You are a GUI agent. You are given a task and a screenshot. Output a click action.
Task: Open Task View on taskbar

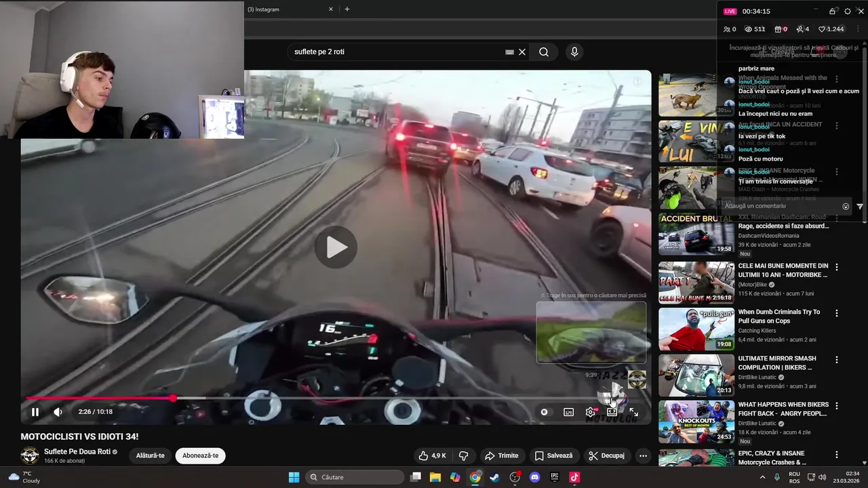coord(416,477)
